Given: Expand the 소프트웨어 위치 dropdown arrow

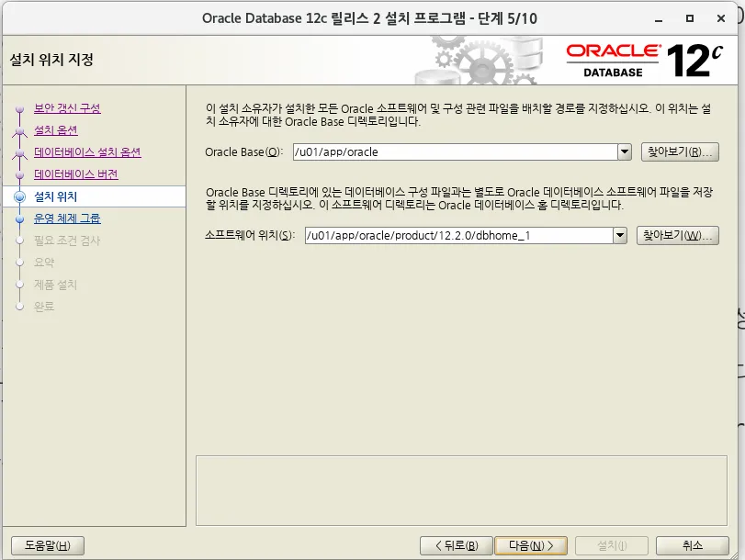Looking at the screenshot, I should click(x=619, y=235).
